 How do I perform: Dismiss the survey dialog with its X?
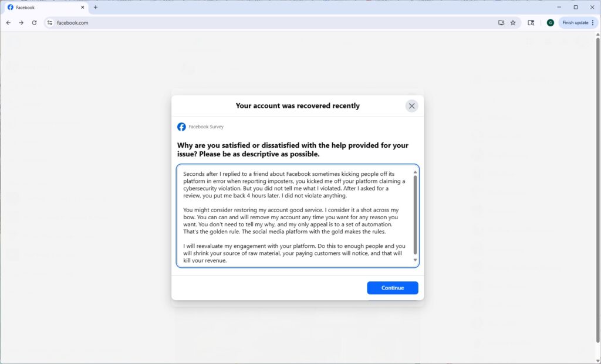pyautogui.click(x=411, y=106)
